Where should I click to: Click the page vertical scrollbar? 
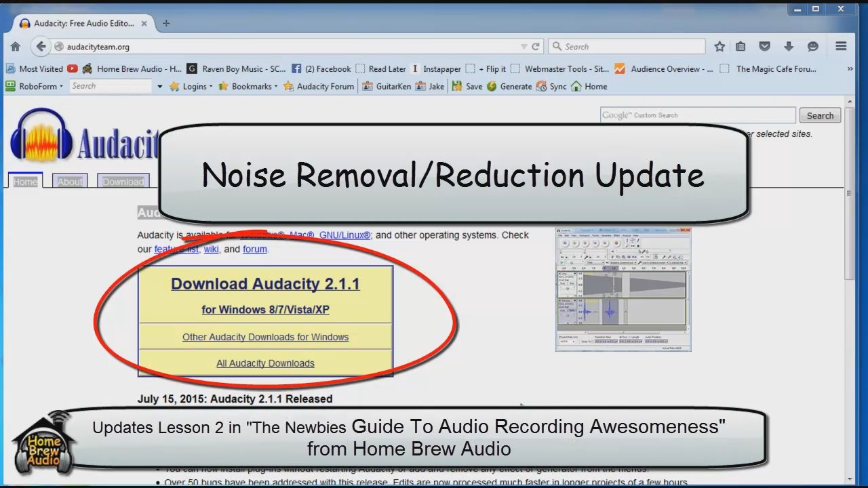tap(850, 192)
